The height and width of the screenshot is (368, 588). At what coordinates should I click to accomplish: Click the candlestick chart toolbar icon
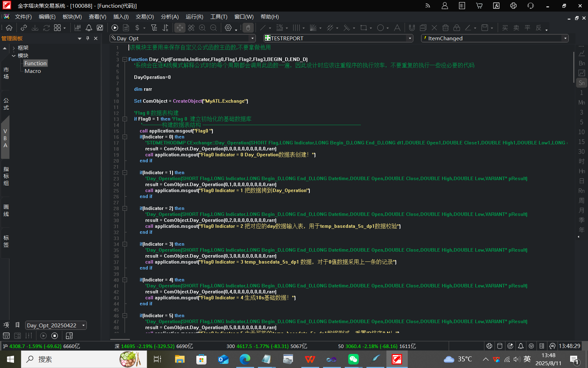tap(78, 28)
